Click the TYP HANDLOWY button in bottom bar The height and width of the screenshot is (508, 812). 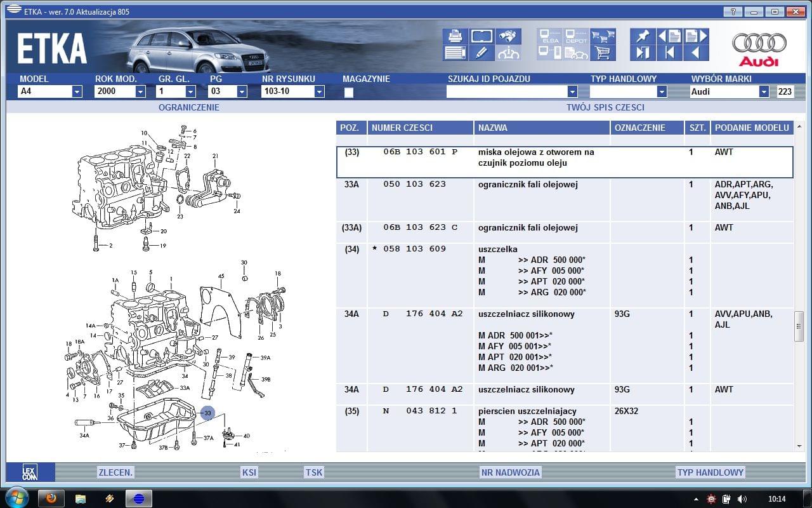[710, 472]
